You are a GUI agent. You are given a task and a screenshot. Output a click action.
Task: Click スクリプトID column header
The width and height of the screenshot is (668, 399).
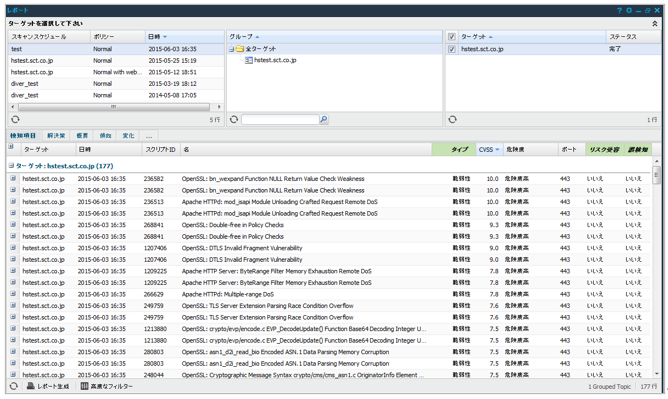click(x=161, y=149)
